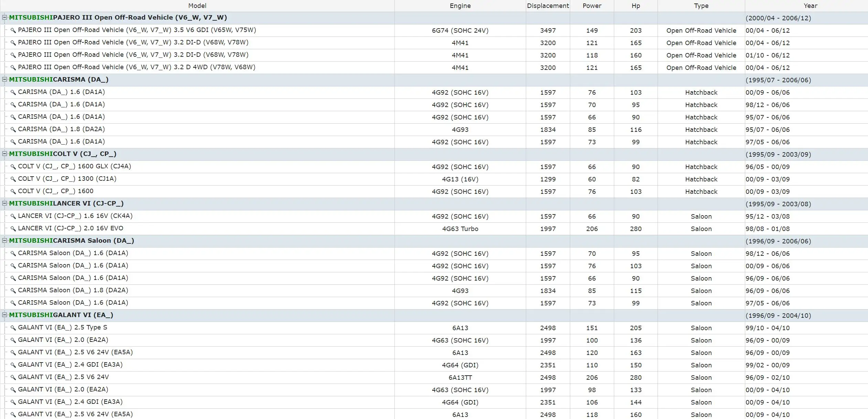Click the Displacement column header
The width and height of the screenshot is (868, 419).
point(547,6)
